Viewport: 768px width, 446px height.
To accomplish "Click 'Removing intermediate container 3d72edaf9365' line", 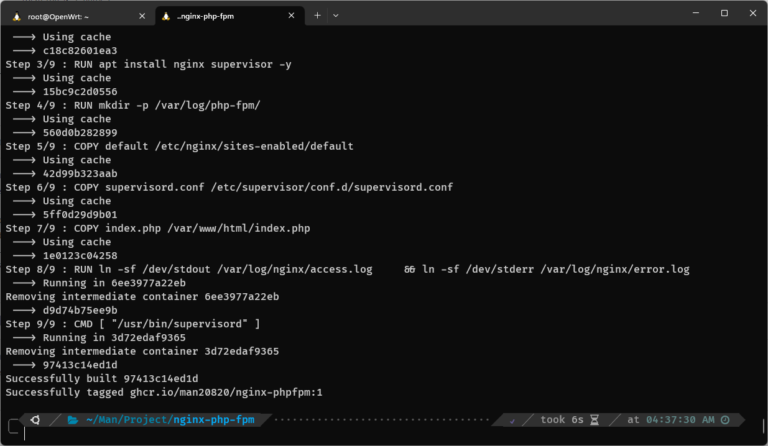I will pos(142,352).
